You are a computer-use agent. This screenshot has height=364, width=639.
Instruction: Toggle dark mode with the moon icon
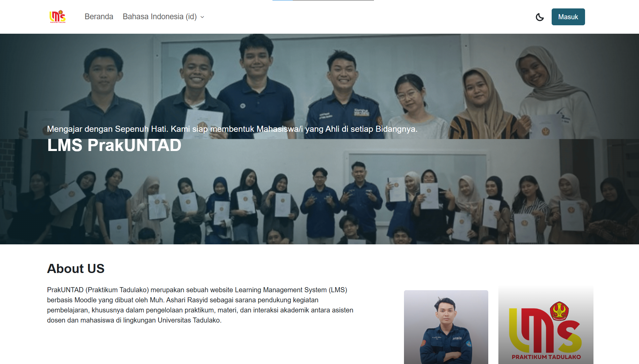coord(540,17)
